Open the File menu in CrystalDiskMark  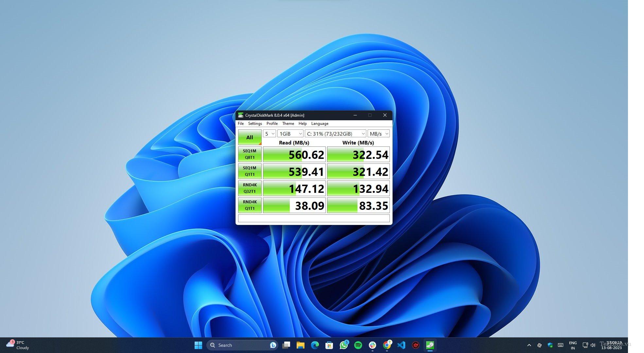pos(240,124)
